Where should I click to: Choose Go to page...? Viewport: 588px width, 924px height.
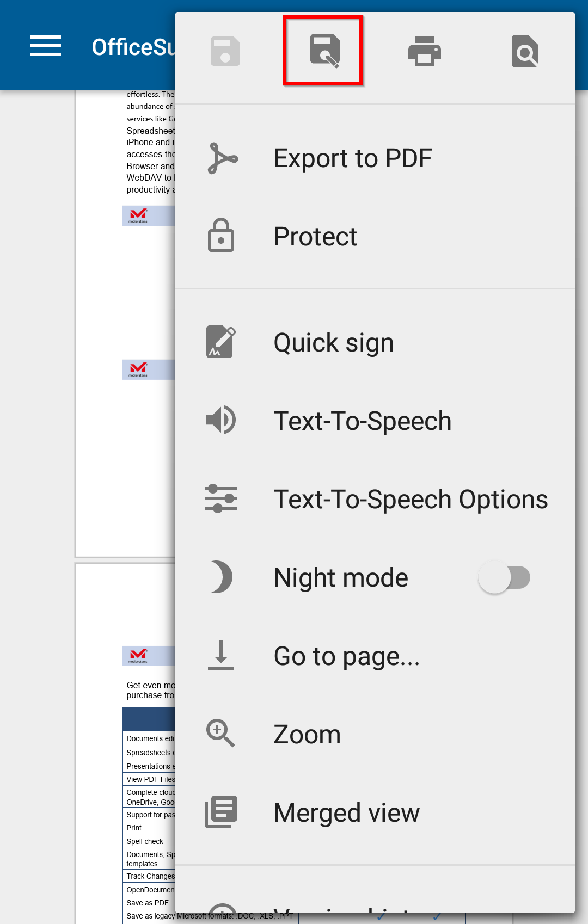(347, 656)
